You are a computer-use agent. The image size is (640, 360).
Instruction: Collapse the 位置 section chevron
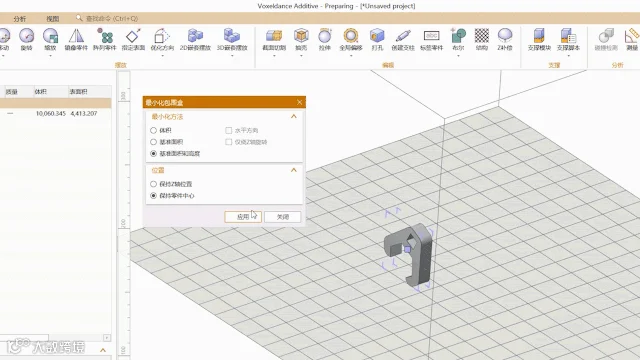click(x=293, y=170)
